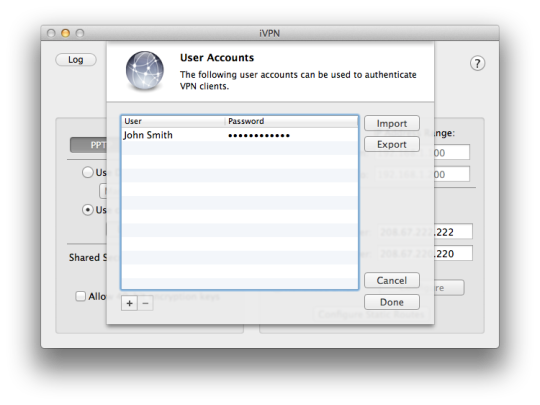The height and width of the screenshot is (405, 540).
Task: Click the globe network icon
Action: click(145, 71)
